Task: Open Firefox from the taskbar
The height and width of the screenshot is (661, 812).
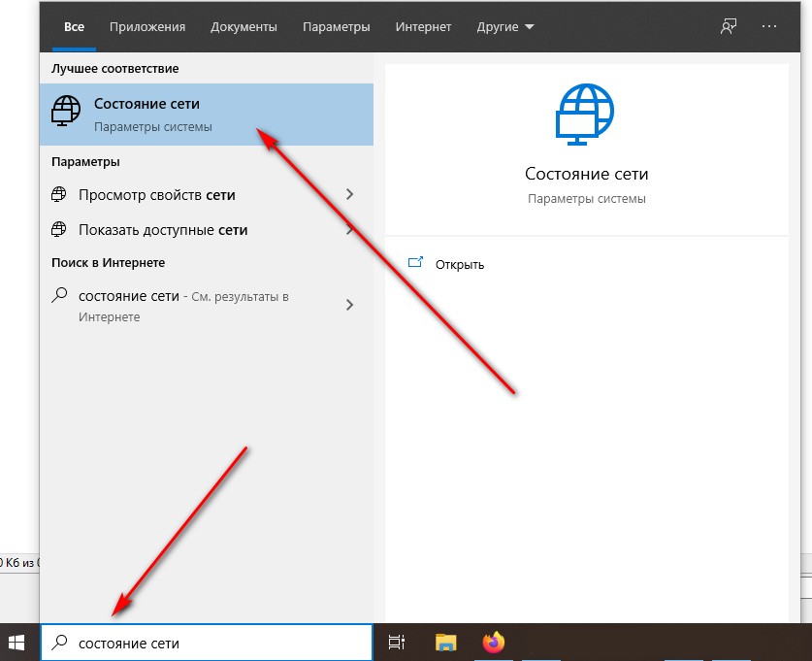Action: [495, 643]
